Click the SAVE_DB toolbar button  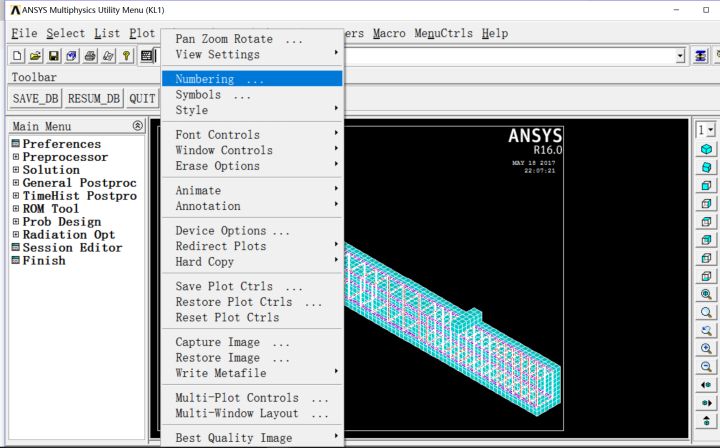click(35, 98)
